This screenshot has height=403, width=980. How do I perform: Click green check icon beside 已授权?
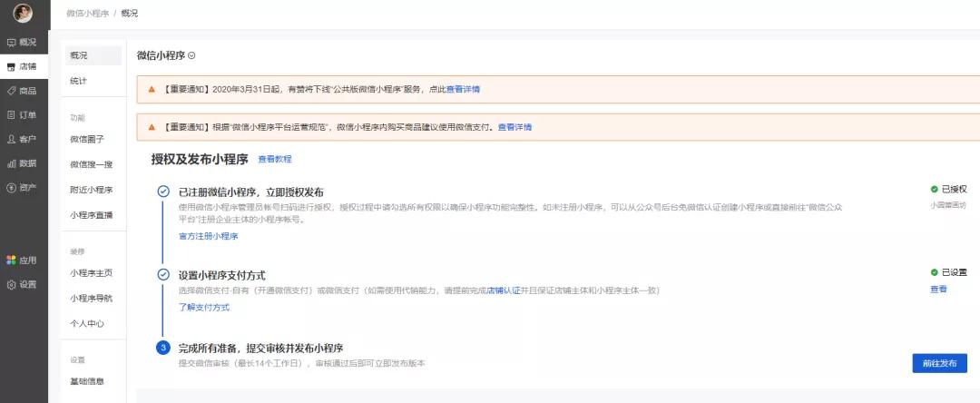pos(935,189)
